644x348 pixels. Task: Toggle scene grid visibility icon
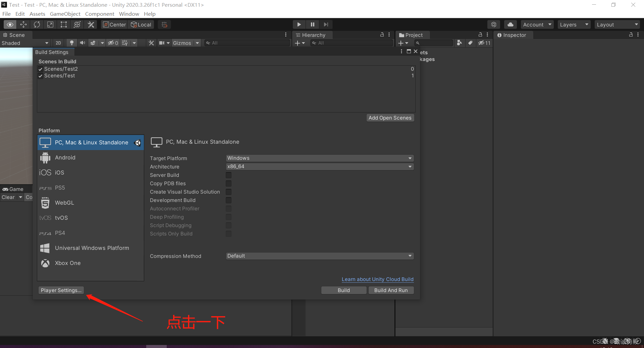(125, 43)
